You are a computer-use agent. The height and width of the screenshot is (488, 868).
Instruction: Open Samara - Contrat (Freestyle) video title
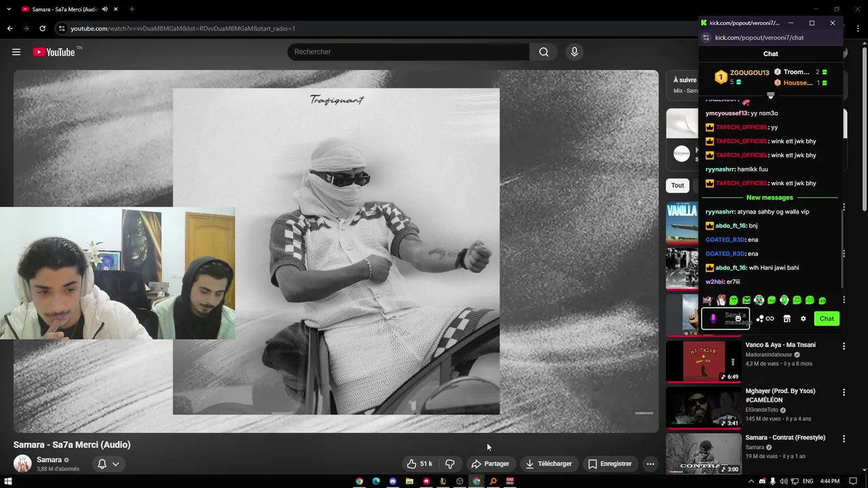785,438
